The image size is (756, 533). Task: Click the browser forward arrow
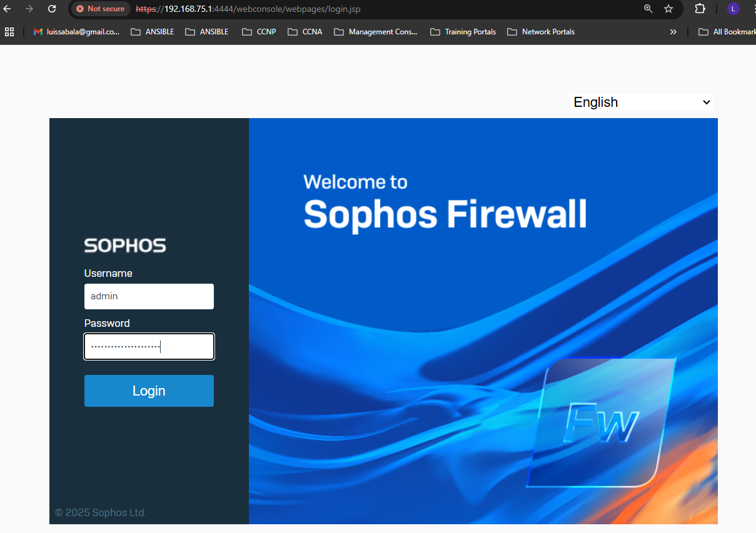tap(29, 9)
